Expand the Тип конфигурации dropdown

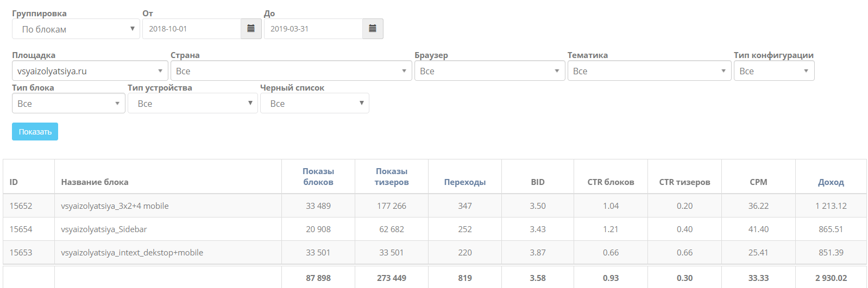773,71
